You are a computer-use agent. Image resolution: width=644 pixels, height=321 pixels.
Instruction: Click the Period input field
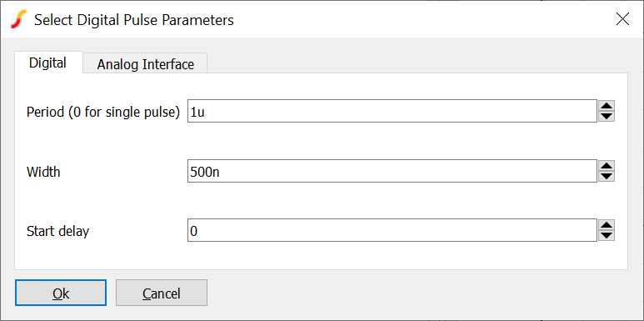point(392,111)
